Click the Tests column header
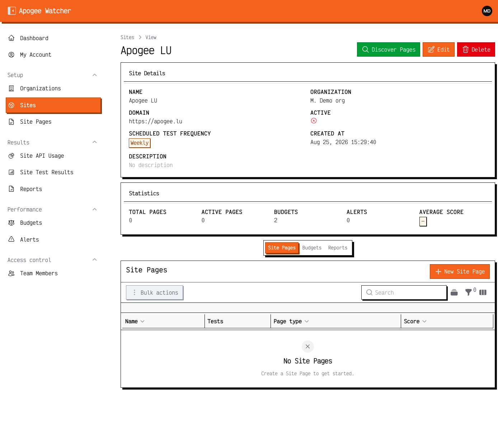Viewport: 498px width, 448px height. coord(215,321)
